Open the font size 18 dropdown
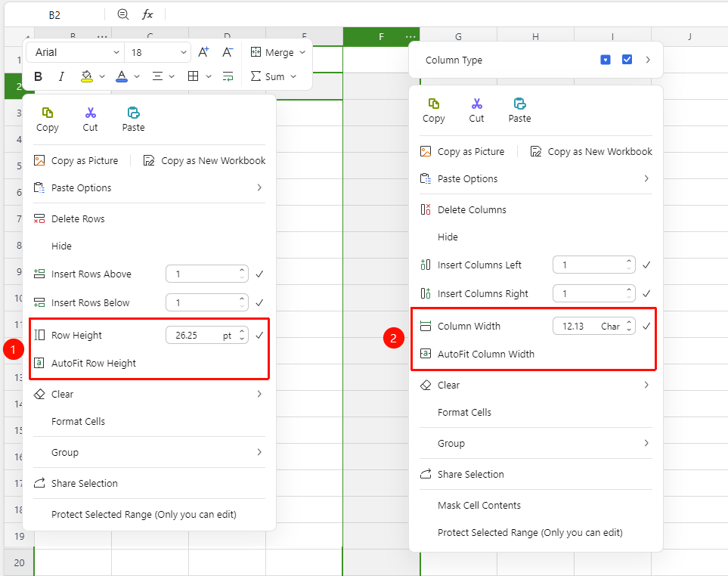The height and width of the screenshot is (576, 728). point(158,52)
